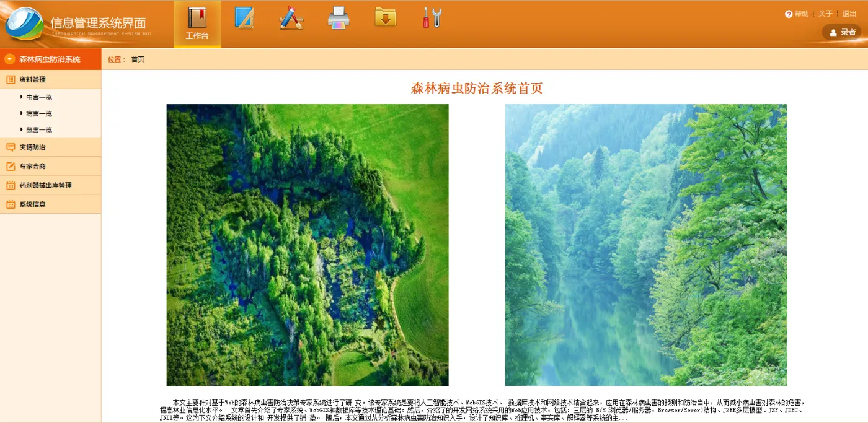
Task: Click the aerial forest image on the left
Action: [307, 245]
